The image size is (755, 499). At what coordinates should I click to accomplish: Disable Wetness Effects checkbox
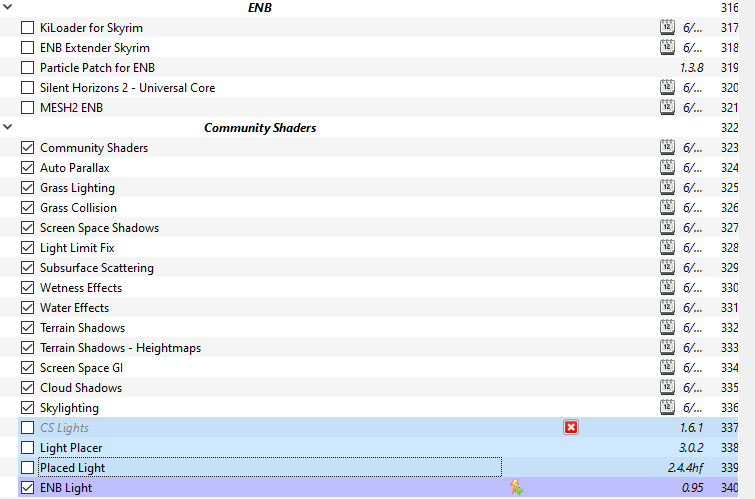coord(27,288)
